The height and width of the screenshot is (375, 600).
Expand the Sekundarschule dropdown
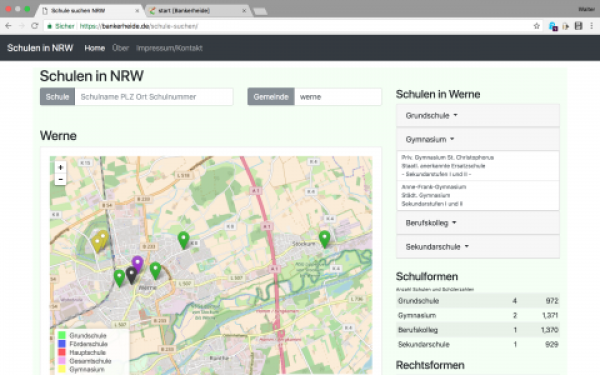click(437, 247)
